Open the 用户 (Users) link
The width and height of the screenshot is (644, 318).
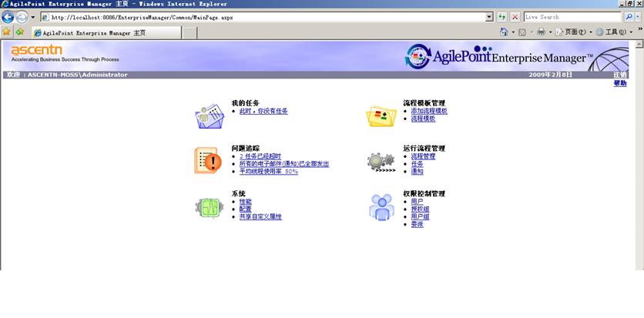(417, 202)
